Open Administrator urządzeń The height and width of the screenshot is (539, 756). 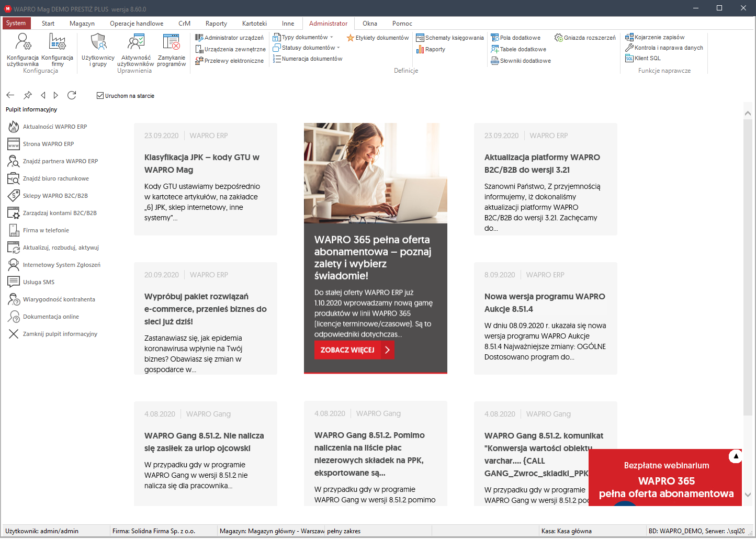(229, 38)
